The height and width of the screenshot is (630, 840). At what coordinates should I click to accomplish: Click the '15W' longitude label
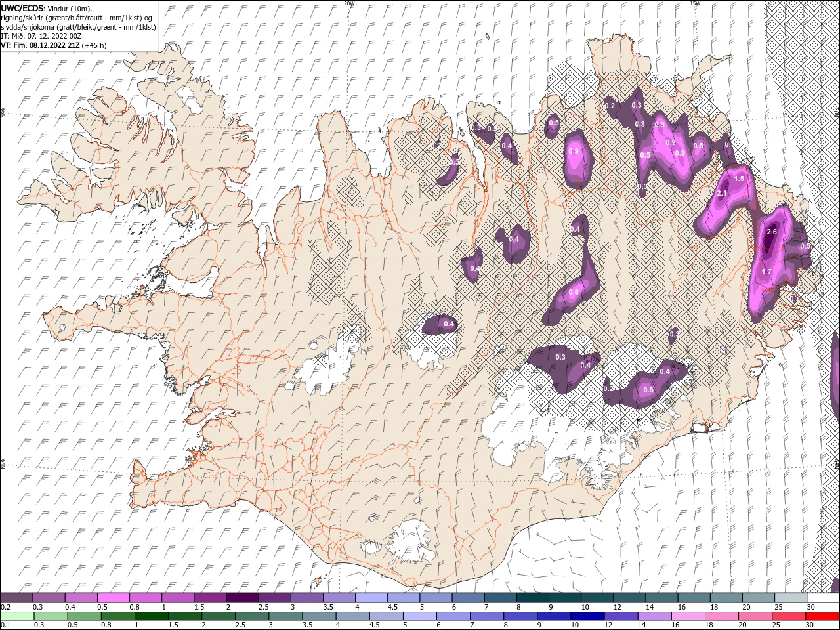coord(695,3)
